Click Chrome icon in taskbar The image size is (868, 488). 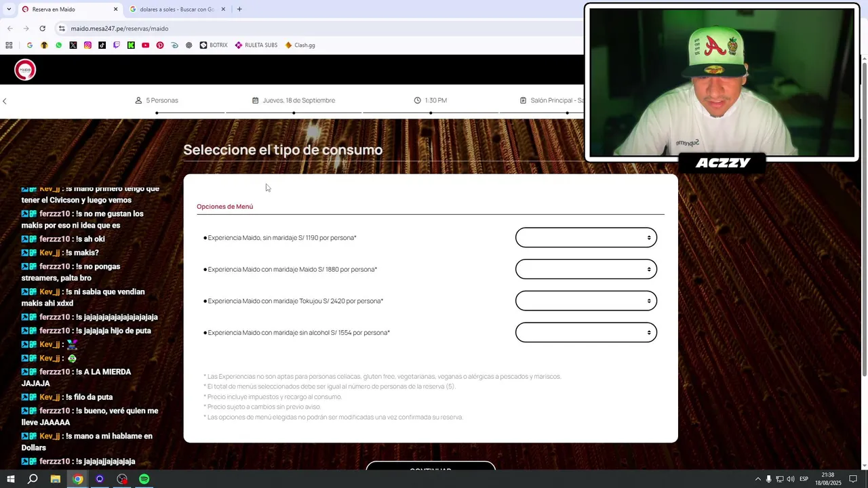pos(78,479)
